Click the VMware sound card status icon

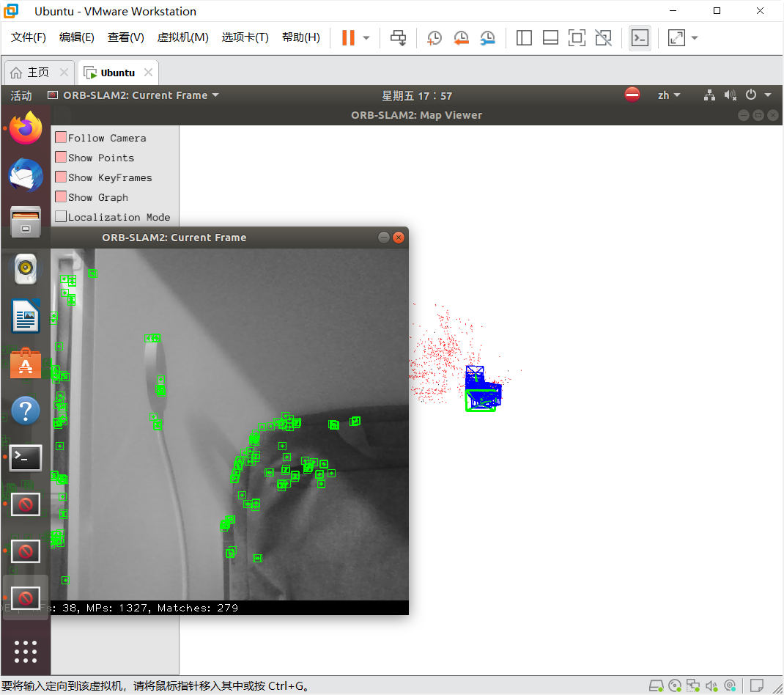(711, 685)
